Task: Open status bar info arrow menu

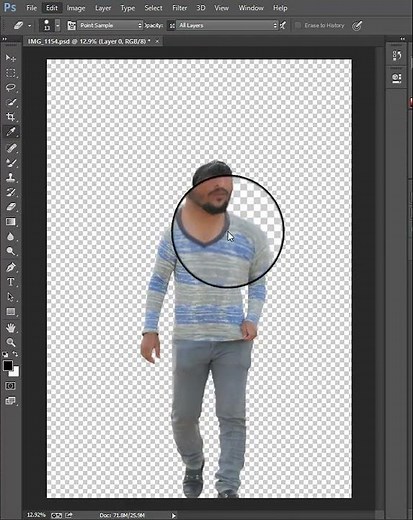Action: [174, 515]
